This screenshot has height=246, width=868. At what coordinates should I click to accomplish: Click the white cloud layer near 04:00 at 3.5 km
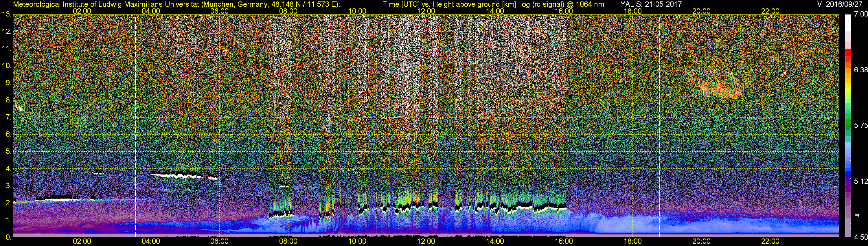coord(176,175)
